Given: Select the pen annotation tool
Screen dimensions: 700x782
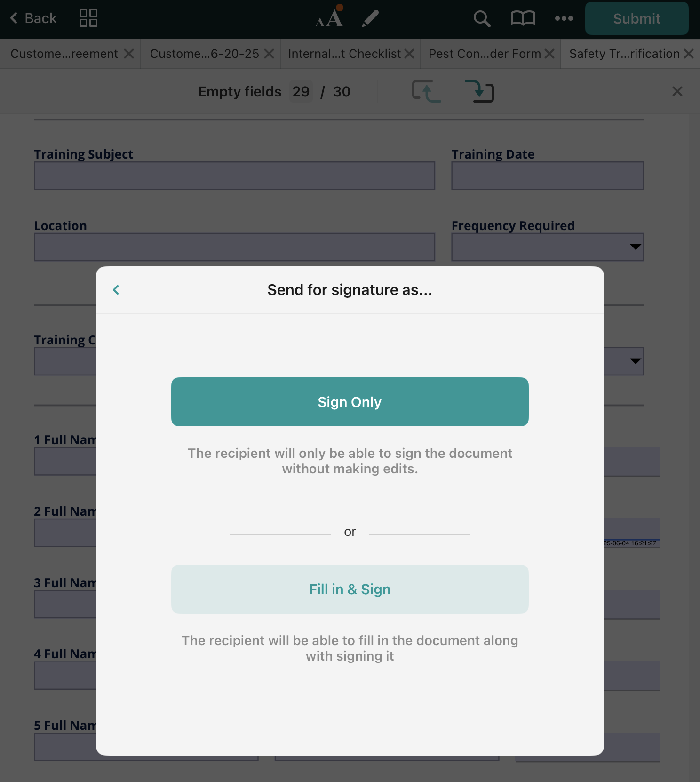Looking at the screenshot, I should coord(370,18).
